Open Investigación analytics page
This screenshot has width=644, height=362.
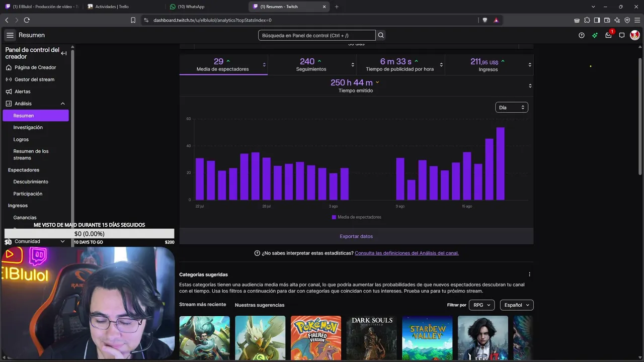tap(28, 128)
